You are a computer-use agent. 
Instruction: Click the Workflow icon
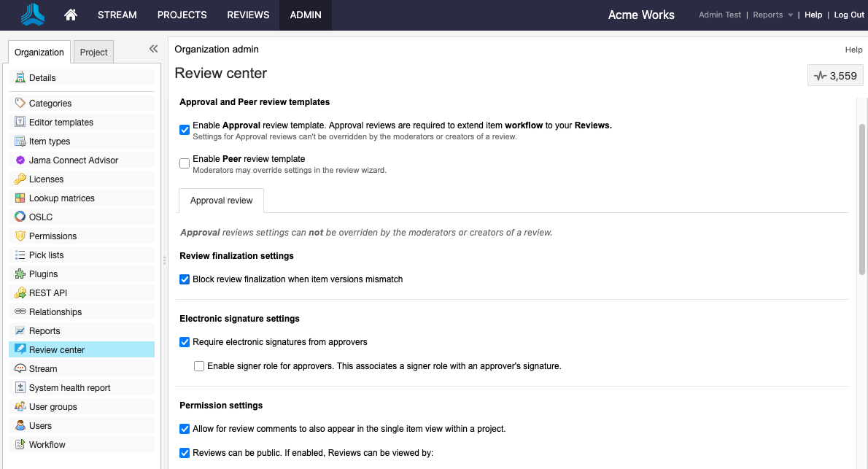20,444
